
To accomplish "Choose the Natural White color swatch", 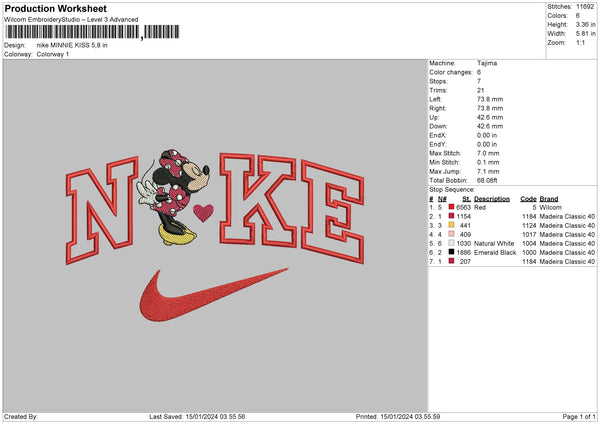I will [452, 243].
